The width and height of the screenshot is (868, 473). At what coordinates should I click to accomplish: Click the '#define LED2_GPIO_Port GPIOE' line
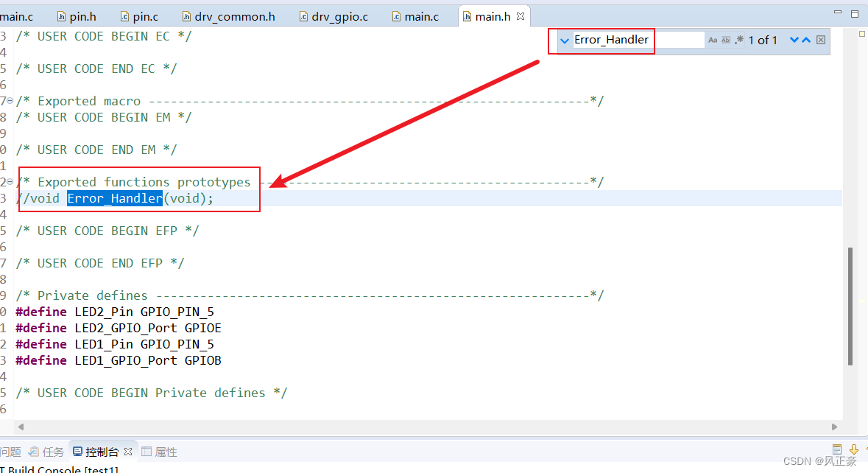click(119, 328)
